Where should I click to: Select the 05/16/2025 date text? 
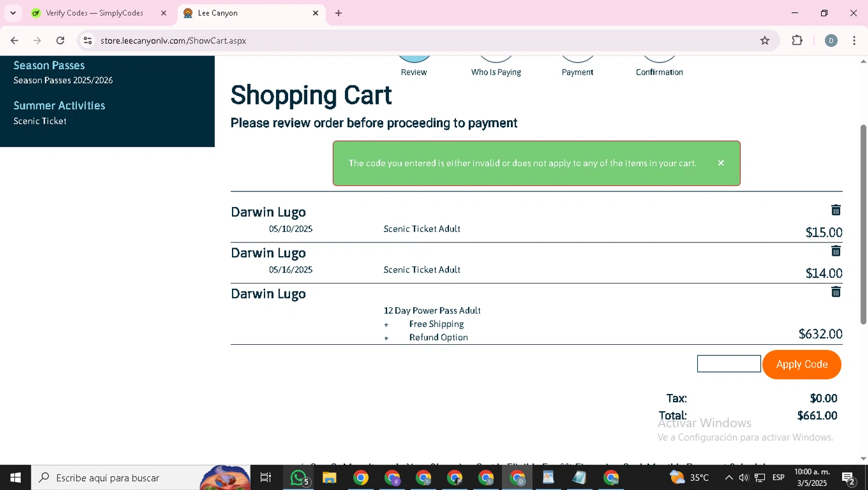coord(290,270)
